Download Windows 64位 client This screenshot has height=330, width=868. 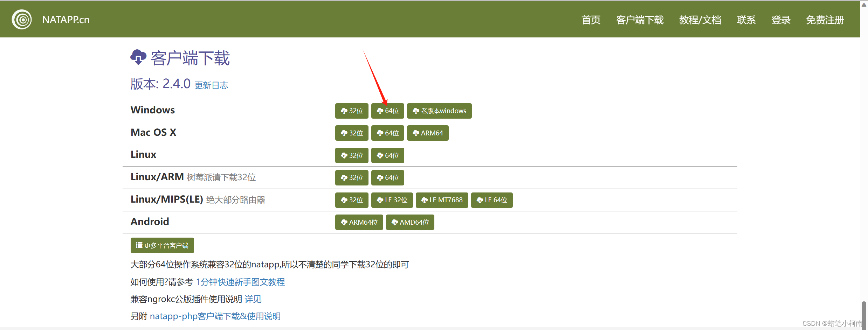[387, 111]
